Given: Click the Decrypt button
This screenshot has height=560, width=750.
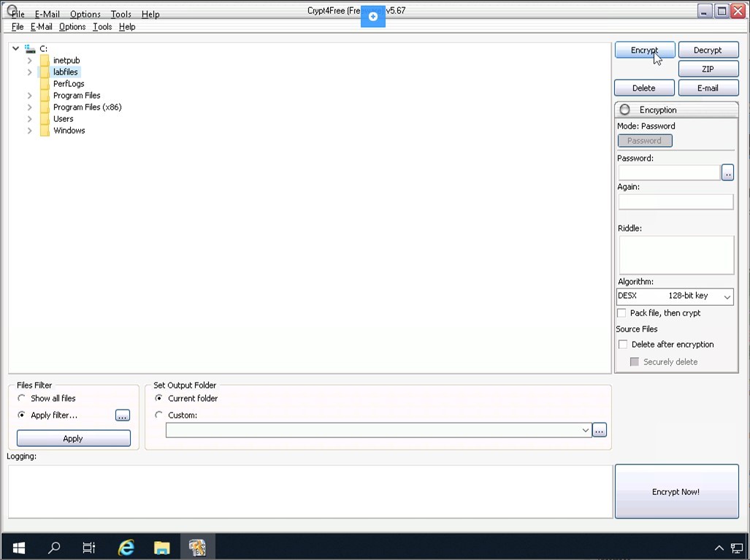Looking at the screenshot, I should (x=708, y=50).
